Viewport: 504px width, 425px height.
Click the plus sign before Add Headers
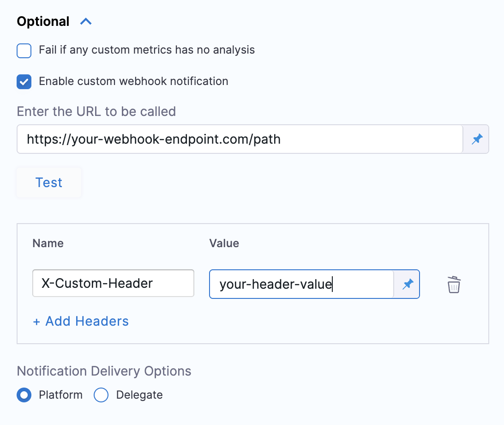click(x=36, y=322)
